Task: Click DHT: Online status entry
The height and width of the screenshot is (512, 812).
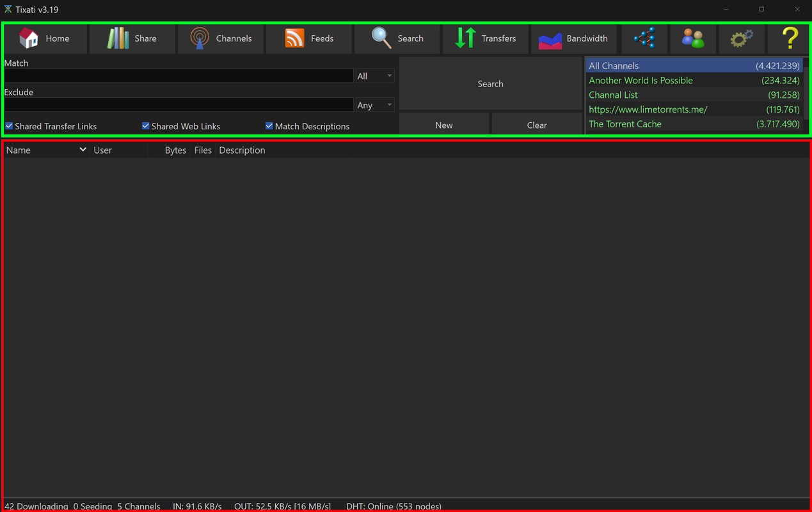Action: [394, 506]
